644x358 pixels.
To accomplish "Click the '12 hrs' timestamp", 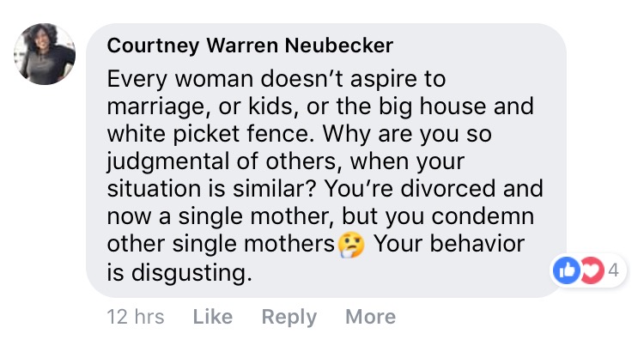I will pos(135,317).
